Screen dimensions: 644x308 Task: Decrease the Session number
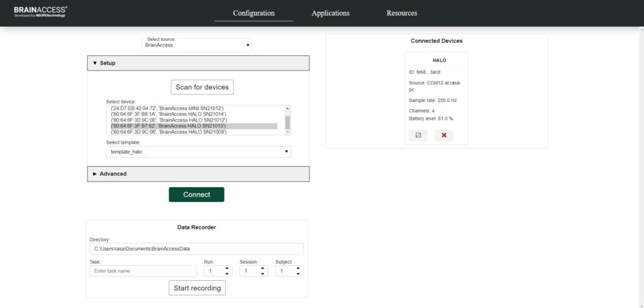pyautogui.click(x=262, y=274)
